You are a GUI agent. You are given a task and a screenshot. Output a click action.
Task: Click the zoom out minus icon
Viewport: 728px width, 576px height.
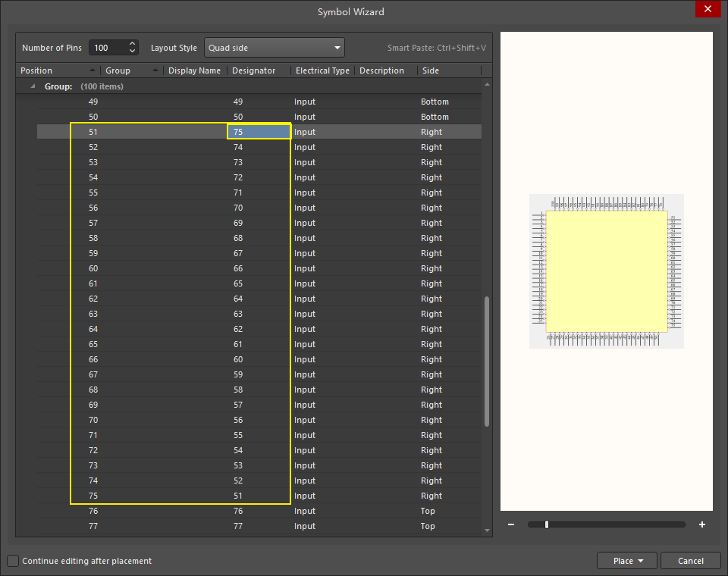[x=511, y=524]
